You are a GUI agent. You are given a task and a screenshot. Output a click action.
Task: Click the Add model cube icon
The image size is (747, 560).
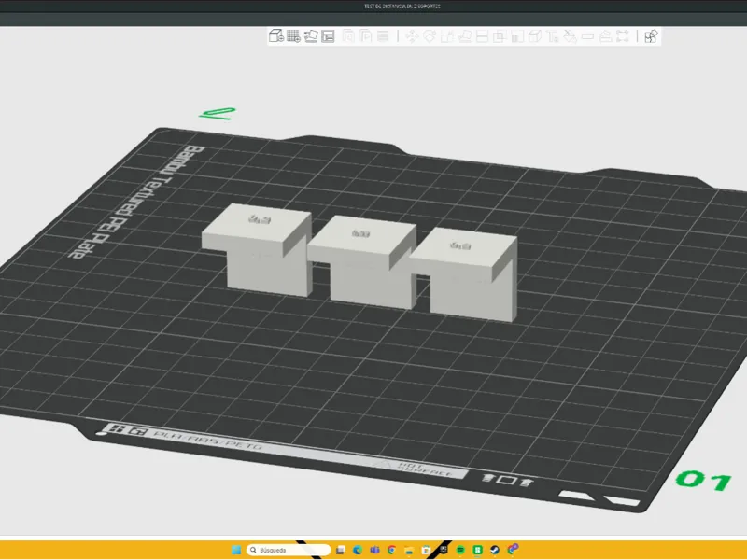pyautogui.click(x=276, y=35)
